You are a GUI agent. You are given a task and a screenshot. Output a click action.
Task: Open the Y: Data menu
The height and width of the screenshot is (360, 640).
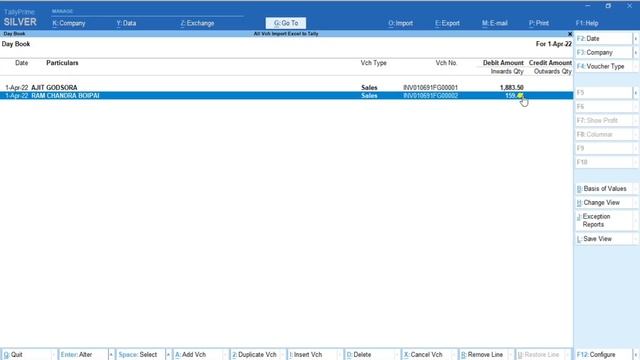point(126,23)
